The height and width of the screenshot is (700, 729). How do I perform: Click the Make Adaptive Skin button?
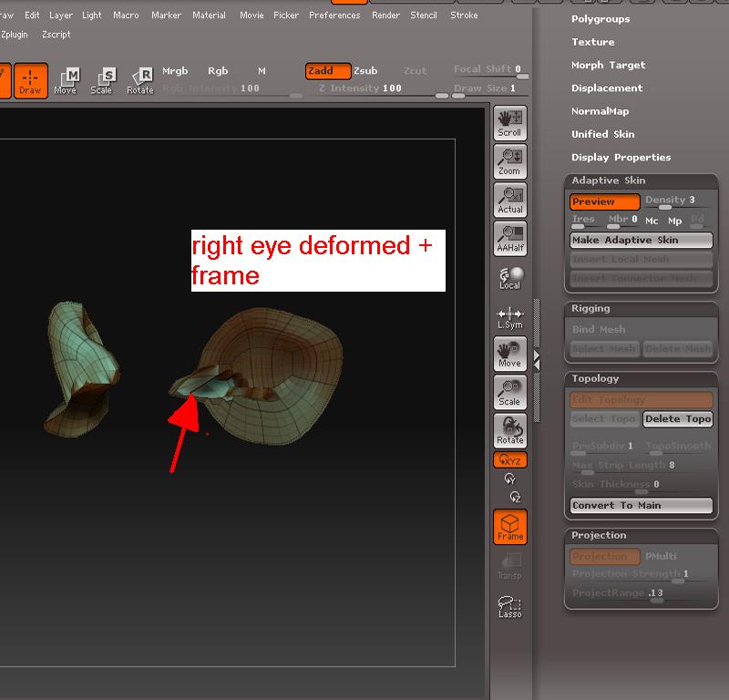click(641, 240)
